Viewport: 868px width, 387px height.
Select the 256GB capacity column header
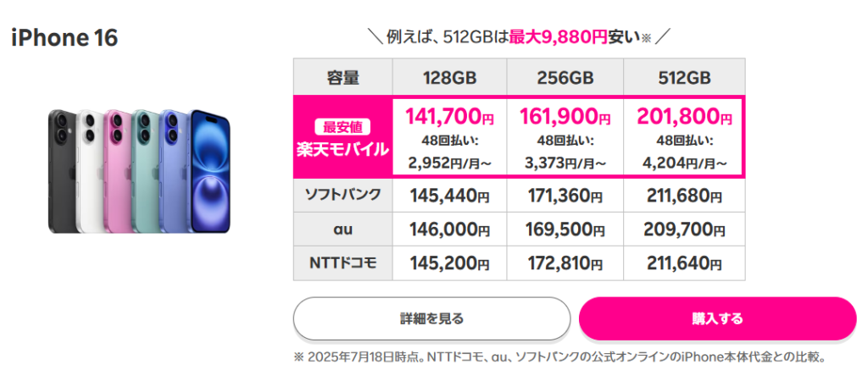click(565, 77)
